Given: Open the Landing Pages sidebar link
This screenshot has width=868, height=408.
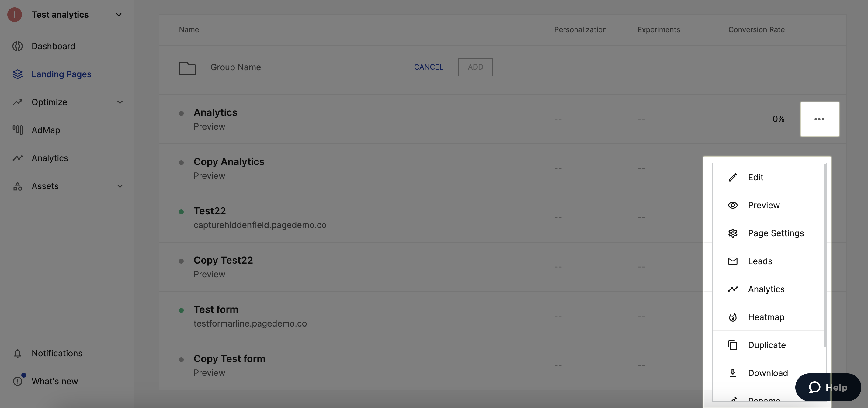Looking at the screenshot, I should 61,74.
